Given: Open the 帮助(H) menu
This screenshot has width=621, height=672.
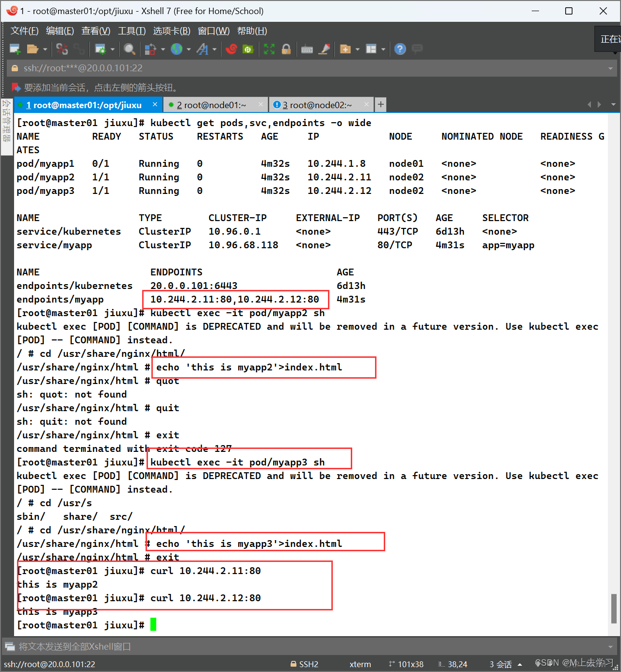Looking at the screenshot, I should pos(252,31).
